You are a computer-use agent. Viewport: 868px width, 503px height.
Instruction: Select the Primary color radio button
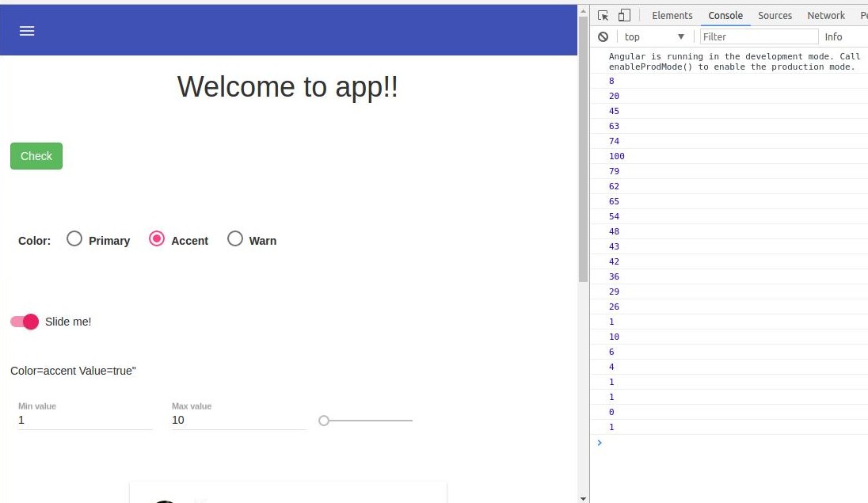pyautogui.click(x=74, y=238)
